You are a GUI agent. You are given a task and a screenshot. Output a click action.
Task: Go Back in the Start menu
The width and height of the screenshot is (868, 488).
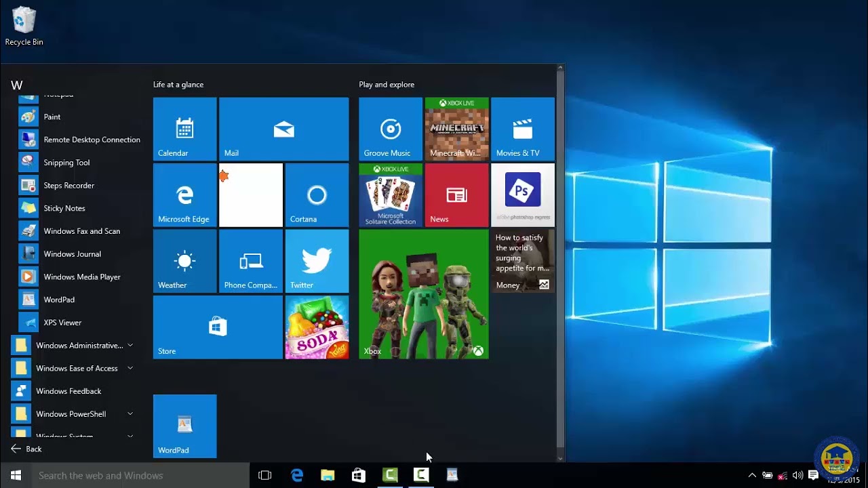(x=26, y=449)
